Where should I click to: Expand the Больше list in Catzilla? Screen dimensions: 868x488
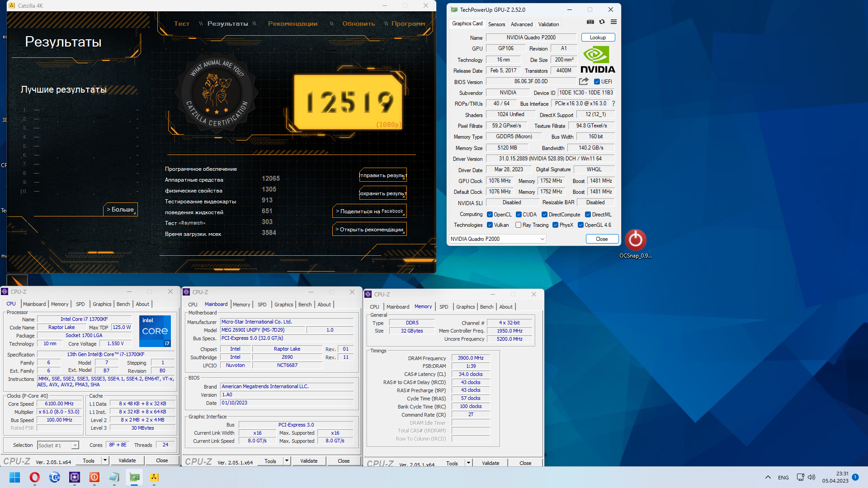click(x=120, y=210)
